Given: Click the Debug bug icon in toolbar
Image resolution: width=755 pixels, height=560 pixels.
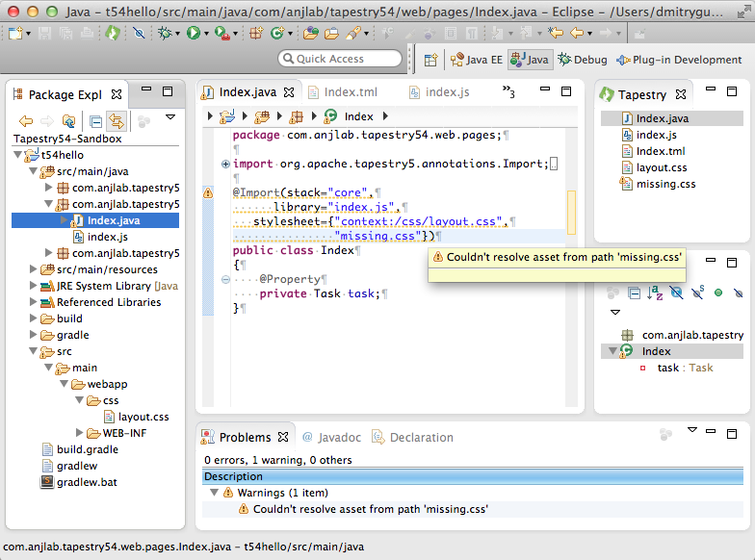Looking at the screenshot, I should coord(166,33).
